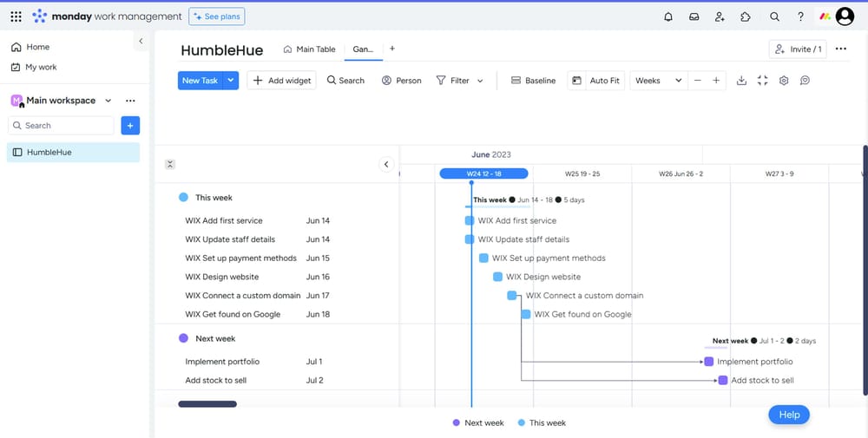Open board three-dot menu near Invite
Screen dimensions: 868x438
(x=841, y=49)
